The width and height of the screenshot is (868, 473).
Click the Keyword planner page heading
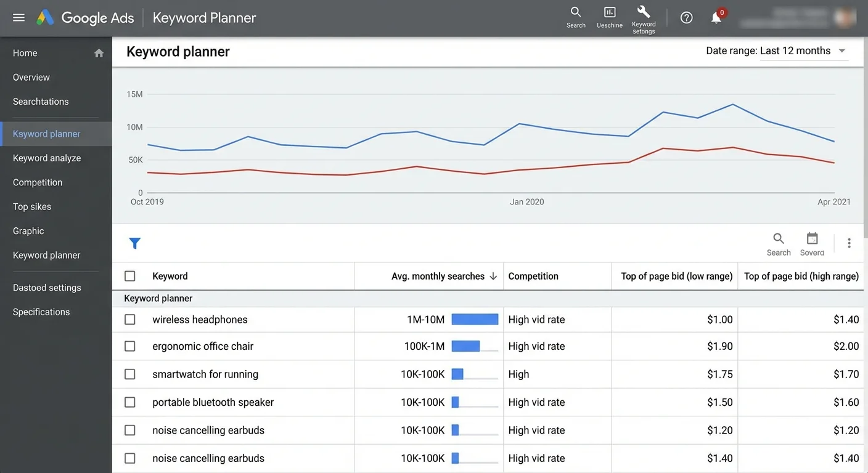tap(178, 52)
